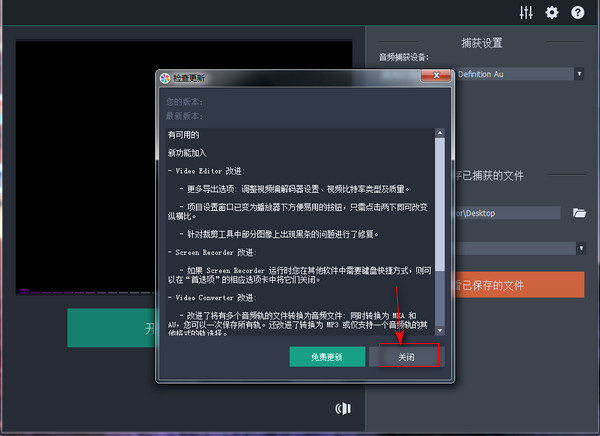Image resolution: width=600 pixels, height=436 pixels.
Task: Click the 检查更新 dialog app icon
Action: click(x=165, y=78)
